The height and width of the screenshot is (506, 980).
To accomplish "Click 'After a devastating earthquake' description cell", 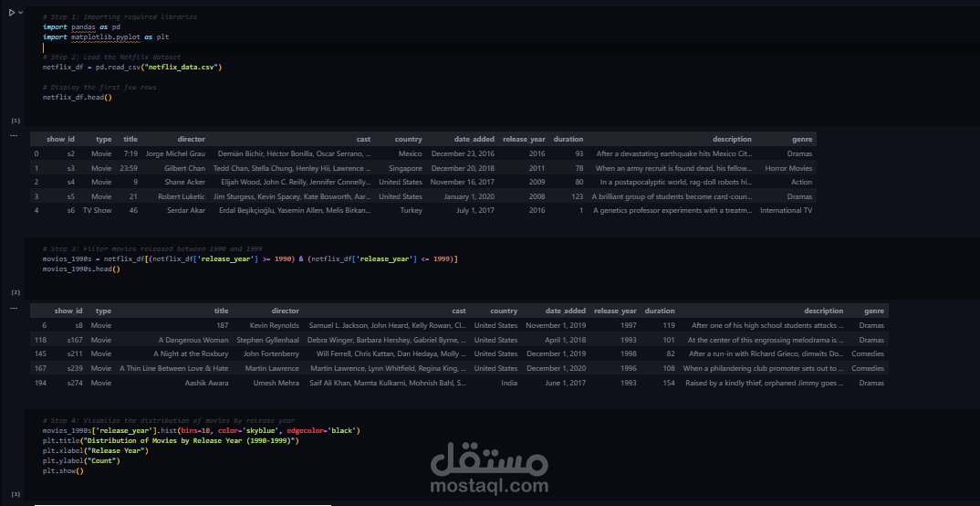I will 673,153.
